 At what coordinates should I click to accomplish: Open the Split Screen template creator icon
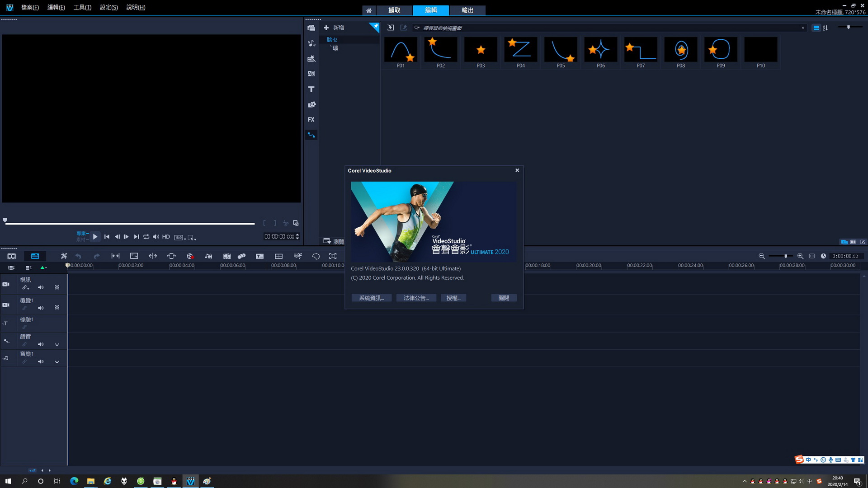point(278,256)
